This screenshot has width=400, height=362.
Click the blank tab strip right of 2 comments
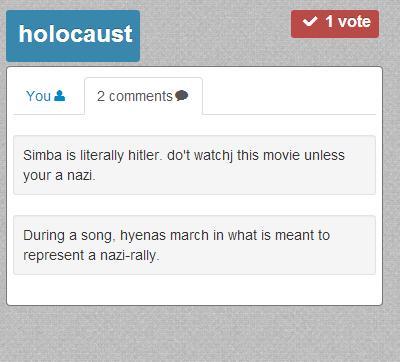tap(289, 96)
